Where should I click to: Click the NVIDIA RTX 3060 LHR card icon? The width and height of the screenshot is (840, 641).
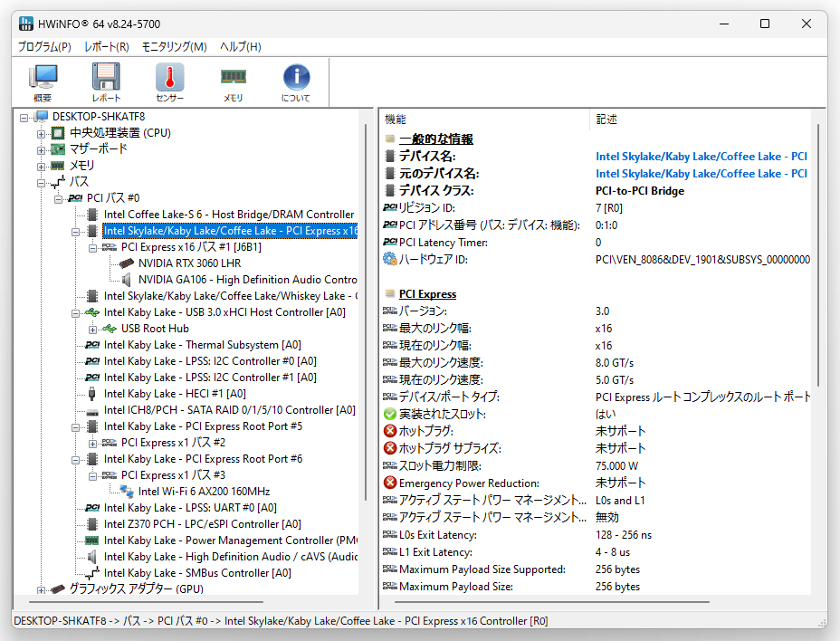pos(127,263)
